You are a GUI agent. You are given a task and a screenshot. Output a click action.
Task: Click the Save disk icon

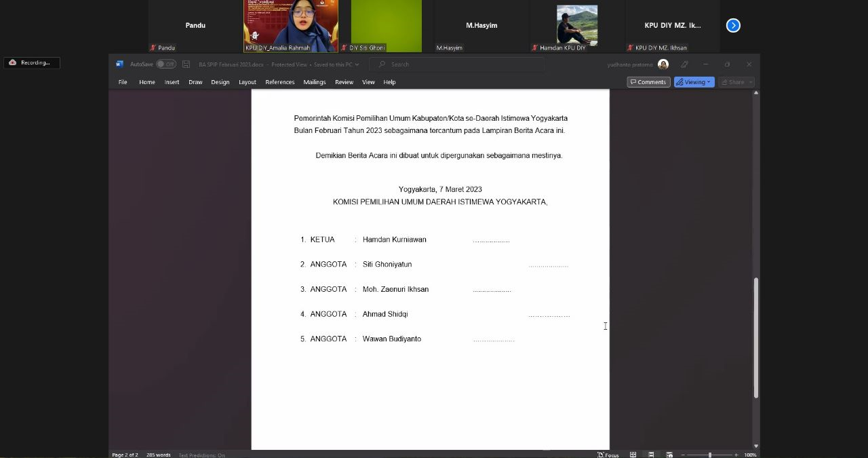186,64
